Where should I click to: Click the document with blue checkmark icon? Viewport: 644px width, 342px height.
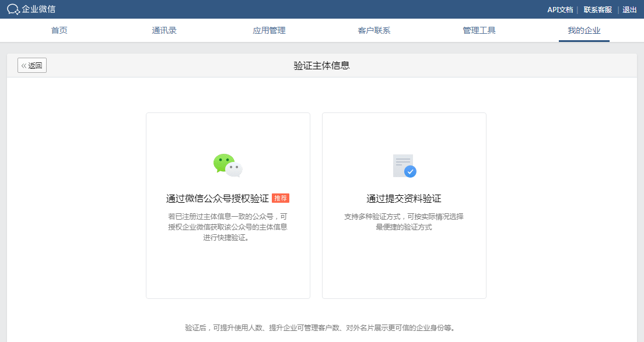[x=404, y=166]
